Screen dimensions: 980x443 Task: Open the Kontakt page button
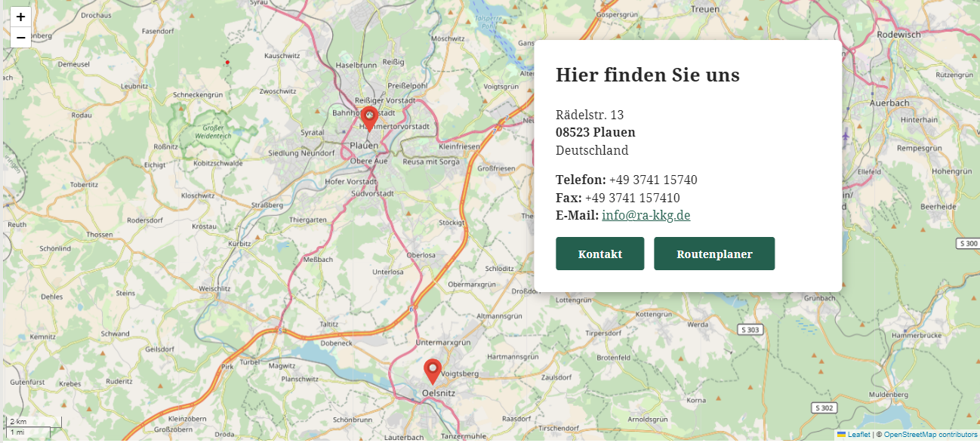pyautogui.click(x=599, y=254)
